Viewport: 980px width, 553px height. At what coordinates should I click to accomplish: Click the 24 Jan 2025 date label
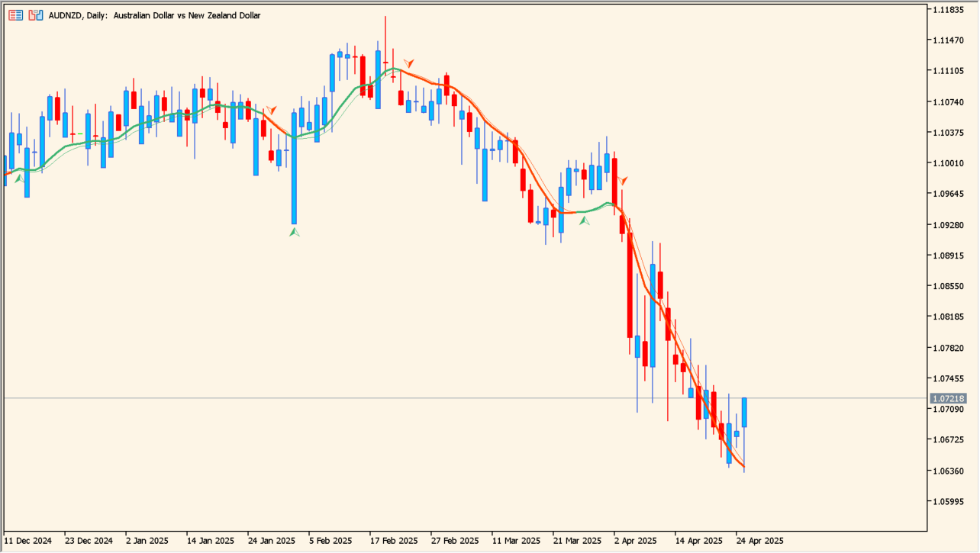[272, 541]
